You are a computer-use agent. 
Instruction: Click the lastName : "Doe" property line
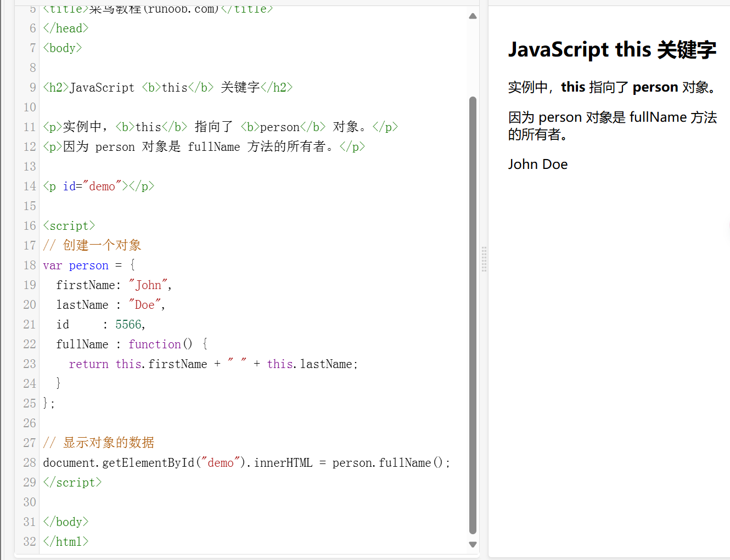point(111,305)
